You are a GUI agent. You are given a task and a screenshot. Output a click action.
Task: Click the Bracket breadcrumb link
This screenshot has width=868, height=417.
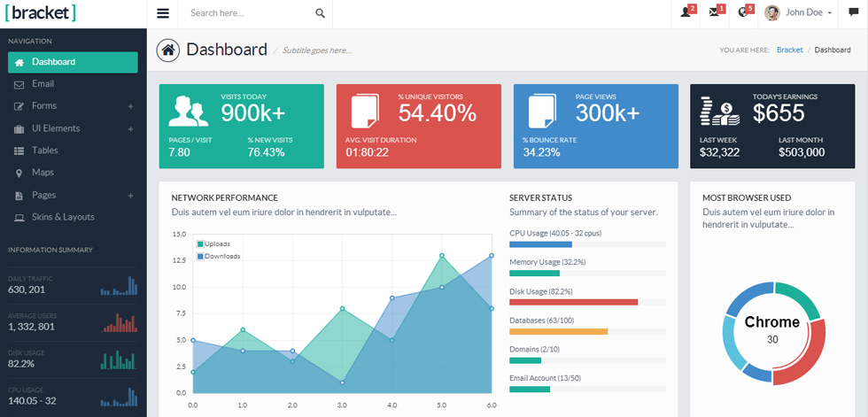(x=789, y=50)
